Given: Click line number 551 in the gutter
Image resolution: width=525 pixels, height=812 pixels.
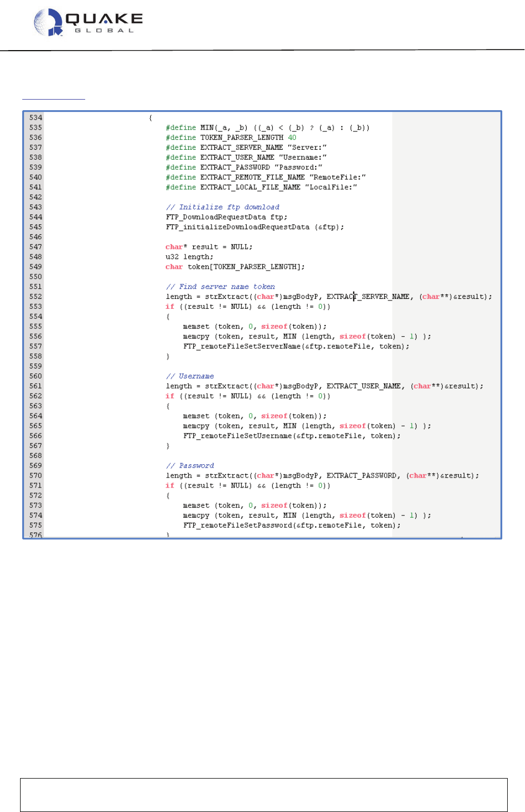Looking at the screenshot, I should [36, 287].
